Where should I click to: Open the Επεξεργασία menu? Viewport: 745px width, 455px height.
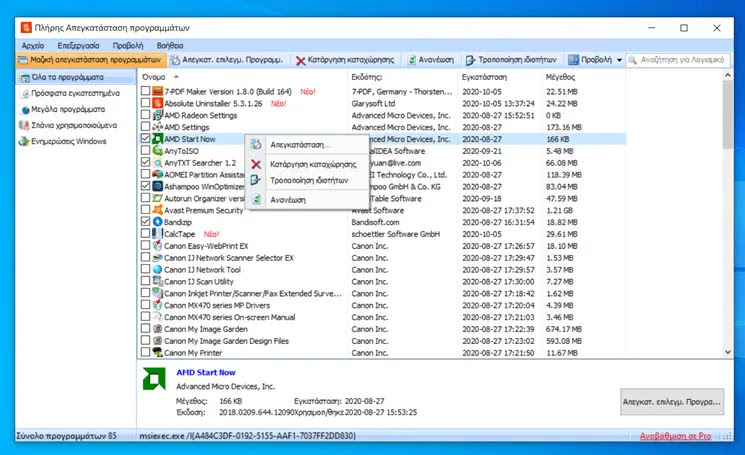[x=78, y=46]
